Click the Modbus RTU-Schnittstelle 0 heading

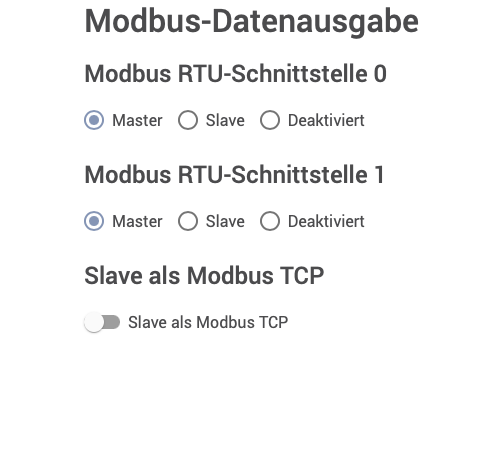point(235,74)
